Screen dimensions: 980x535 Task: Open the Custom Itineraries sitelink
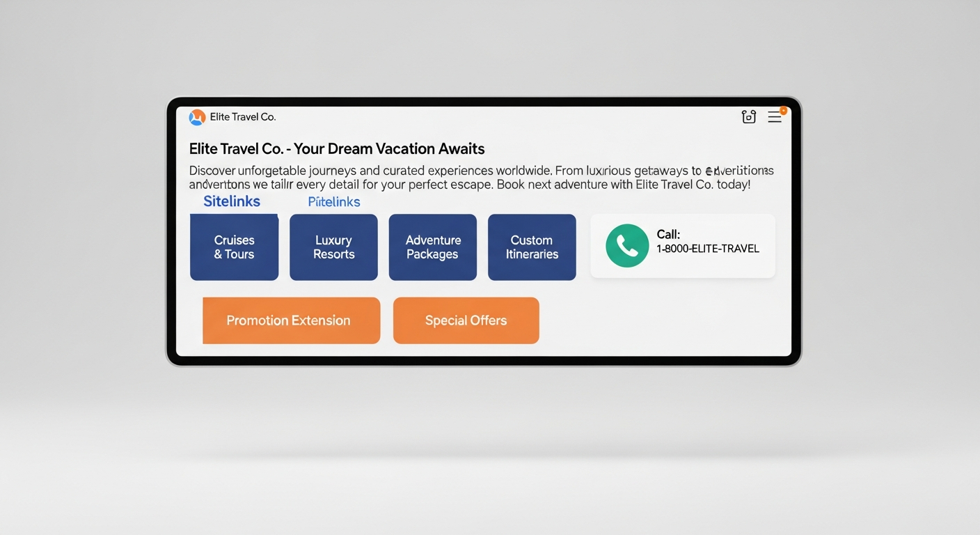[532, 247]
